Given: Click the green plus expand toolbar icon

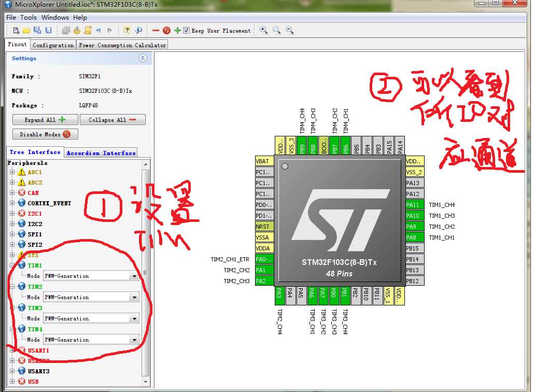Looking at the screenshot, I should tap(177, 30).
